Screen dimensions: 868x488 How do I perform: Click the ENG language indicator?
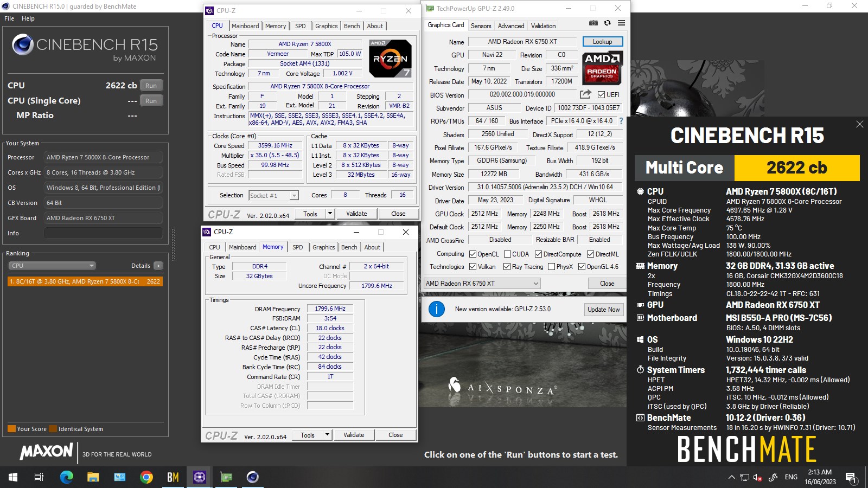pos(791,477)
